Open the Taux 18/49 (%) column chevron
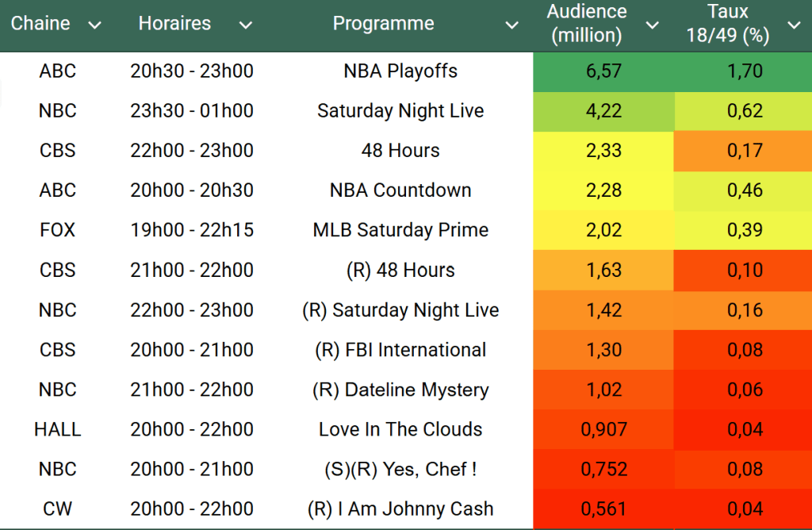The image size is (812, 530). coord(794,25)
